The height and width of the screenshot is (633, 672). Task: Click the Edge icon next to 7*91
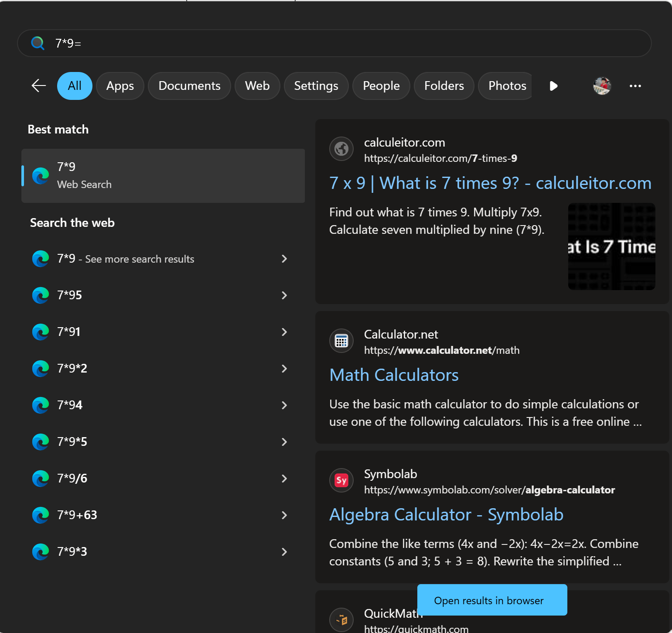41,332
